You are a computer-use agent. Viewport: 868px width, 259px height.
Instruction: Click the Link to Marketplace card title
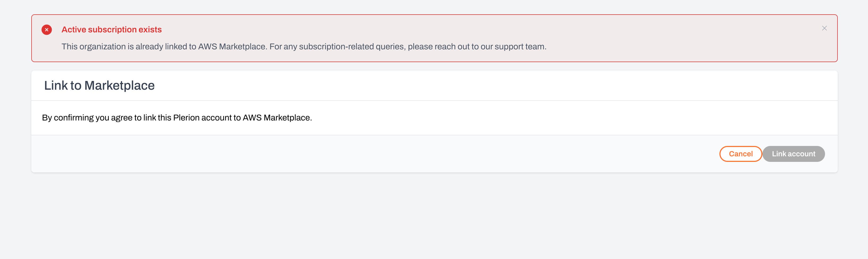coord(99,85)
